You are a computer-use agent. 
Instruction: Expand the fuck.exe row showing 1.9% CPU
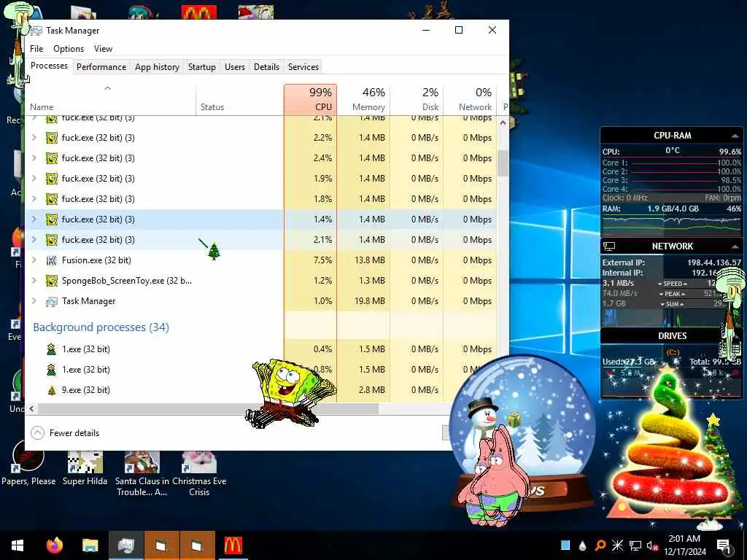click(34, 179)
